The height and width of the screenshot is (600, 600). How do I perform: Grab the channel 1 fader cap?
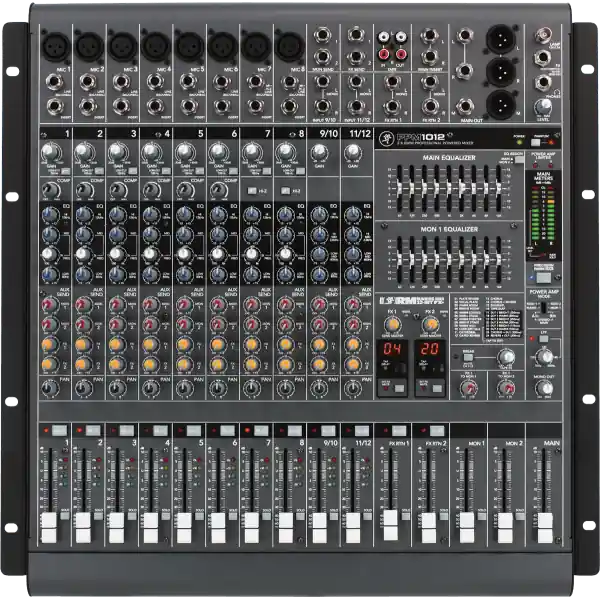[49, 527]
